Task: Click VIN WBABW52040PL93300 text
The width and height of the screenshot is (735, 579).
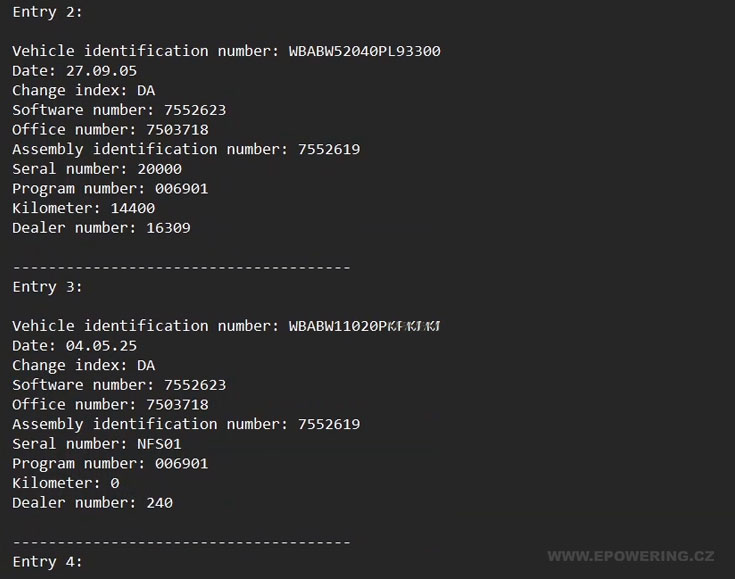Action: click(364, 51)
